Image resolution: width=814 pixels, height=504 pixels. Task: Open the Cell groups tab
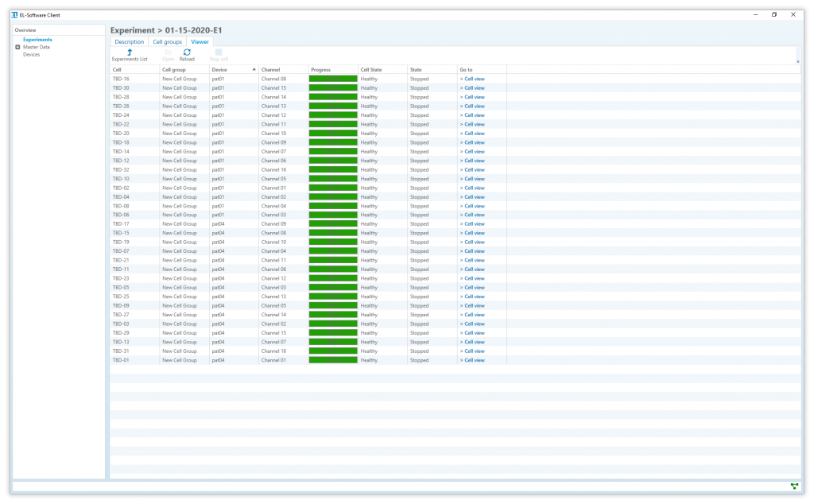point(168,41)
